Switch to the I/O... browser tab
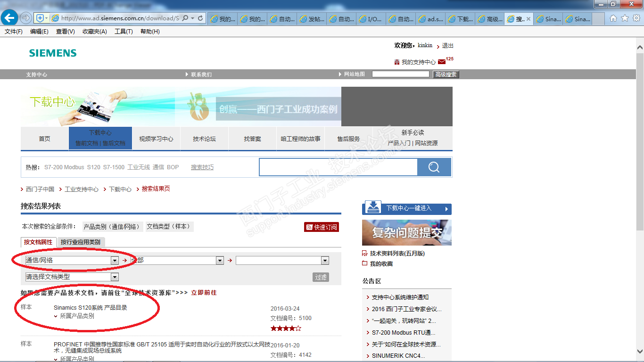 pos(371,19)
